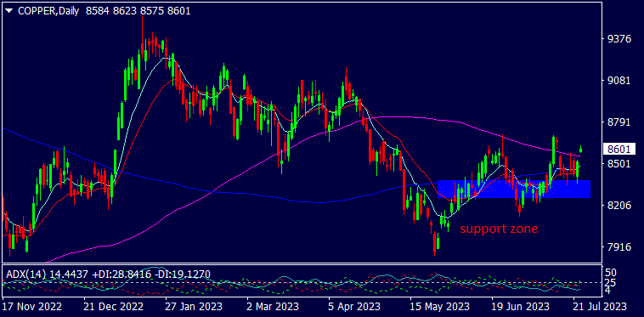This screenshot has height=317, width=644.
Task: Select the 17 Nov 2022 date label
Action: (x=32, y=306)
